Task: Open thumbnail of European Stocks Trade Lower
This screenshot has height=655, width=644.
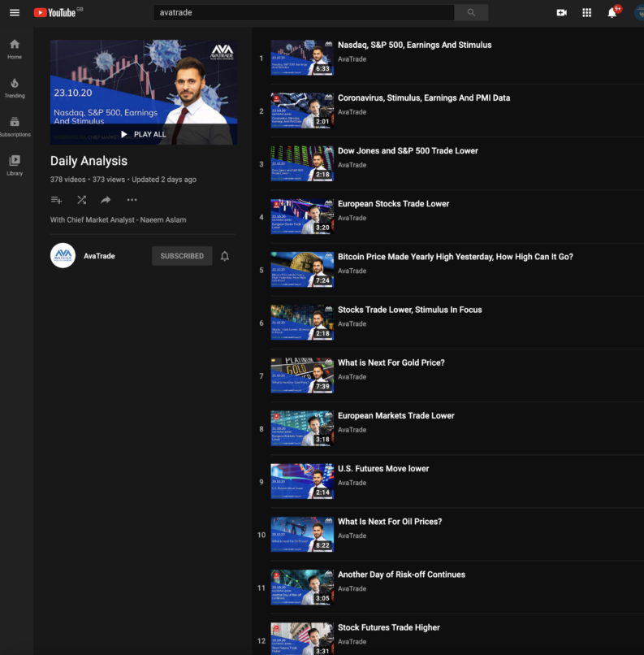Action: (302, 217)
